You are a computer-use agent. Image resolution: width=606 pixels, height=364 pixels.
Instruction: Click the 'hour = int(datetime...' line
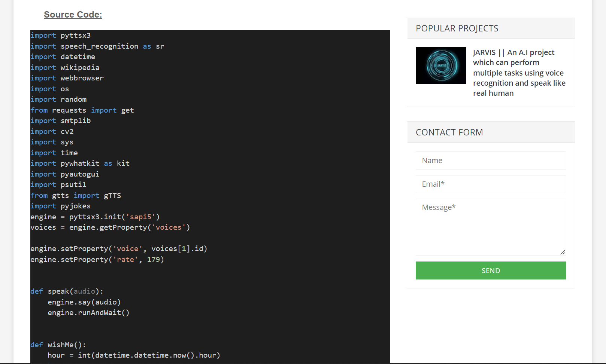[x=134, y=355]
